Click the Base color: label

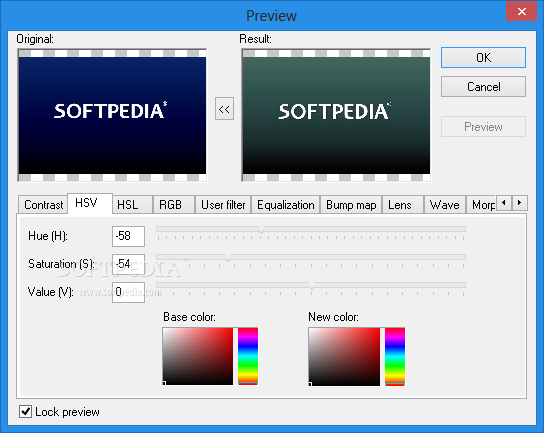pyautogui.click(x=189, y=317)
